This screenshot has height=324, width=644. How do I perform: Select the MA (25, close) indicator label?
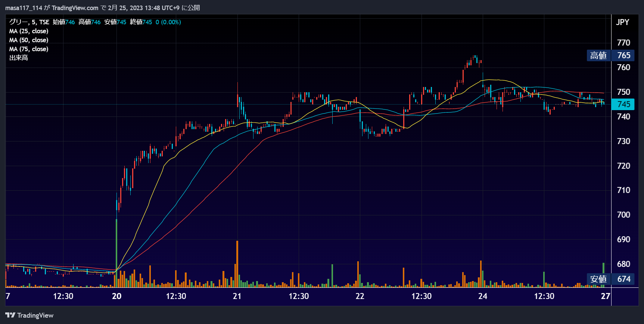point(29,31)
